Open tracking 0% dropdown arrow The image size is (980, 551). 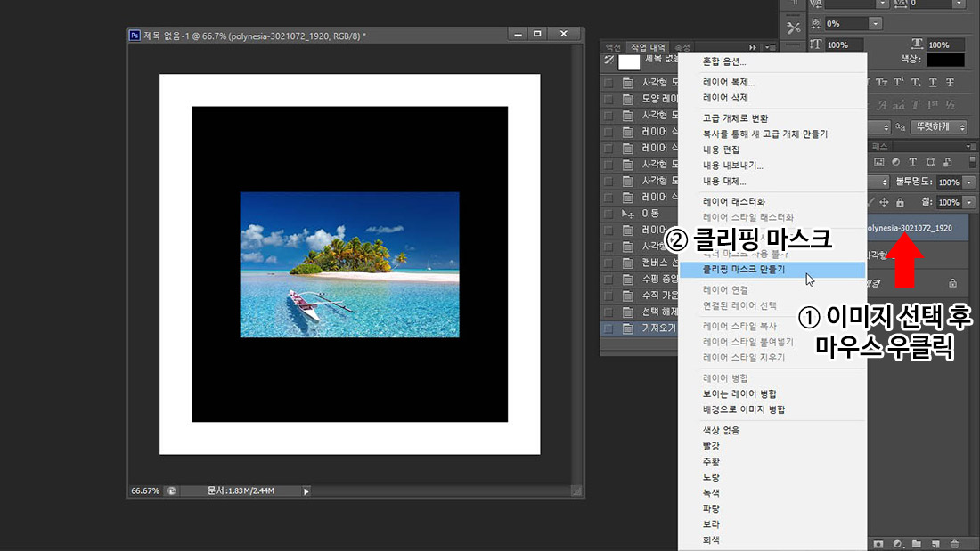875,24
